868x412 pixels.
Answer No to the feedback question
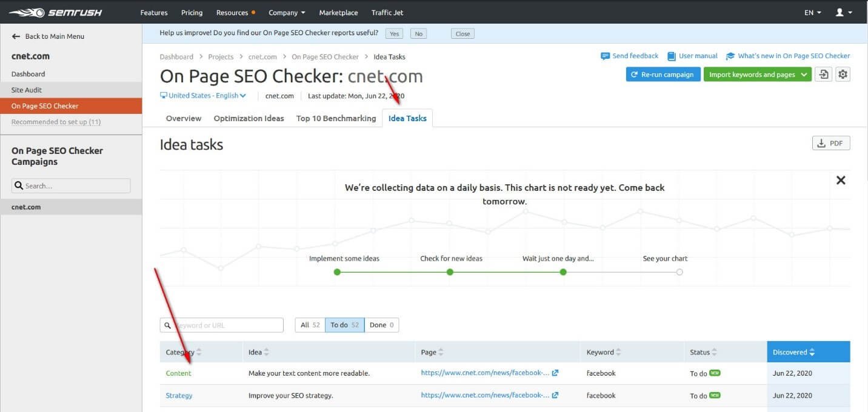[418, 34]
